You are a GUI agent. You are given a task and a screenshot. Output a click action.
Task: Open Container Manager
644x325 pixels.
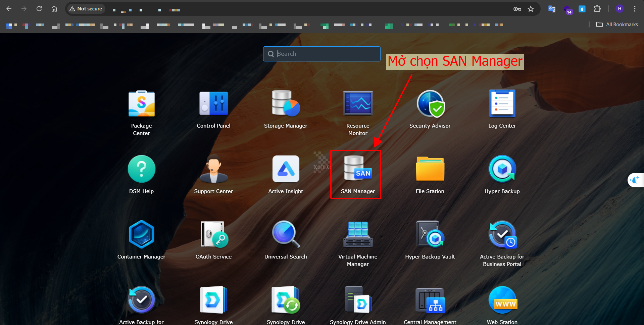[141, 234]
